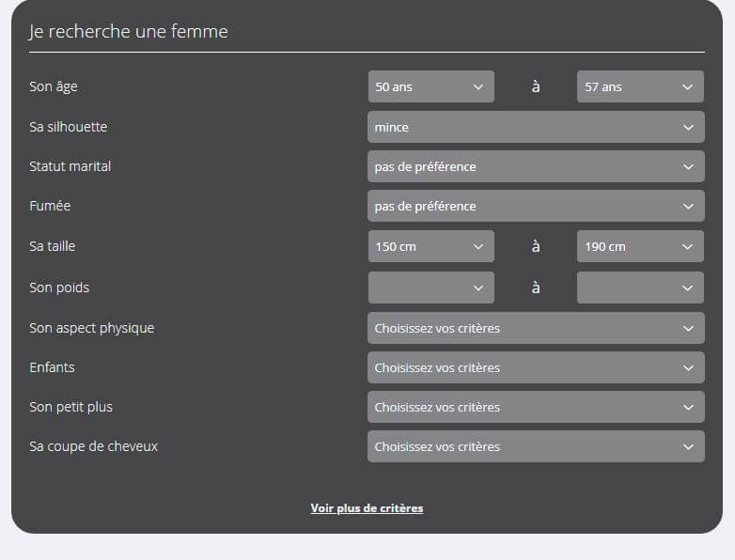Open the minimum age dropdown showing 50 ans
735x560 pixels.
point(430,86)
